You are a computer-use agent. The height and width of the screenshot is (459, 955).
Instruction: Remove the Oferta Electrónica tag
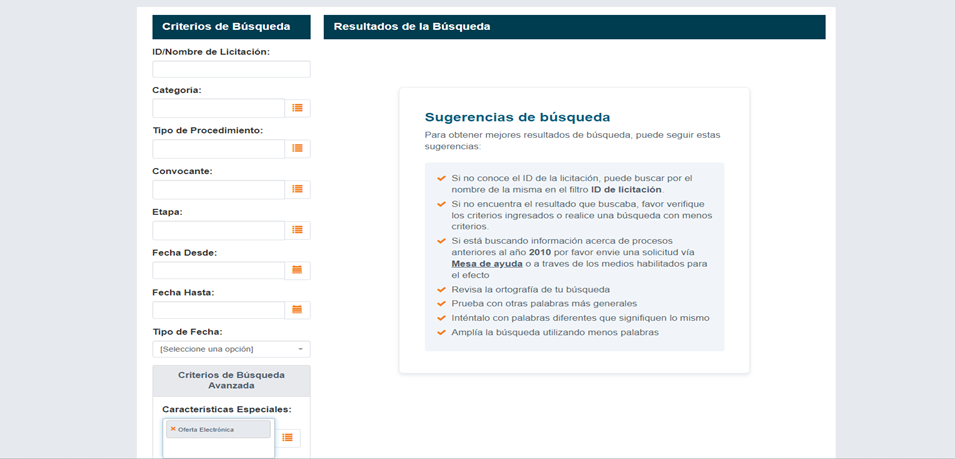(x=173, y=429)
